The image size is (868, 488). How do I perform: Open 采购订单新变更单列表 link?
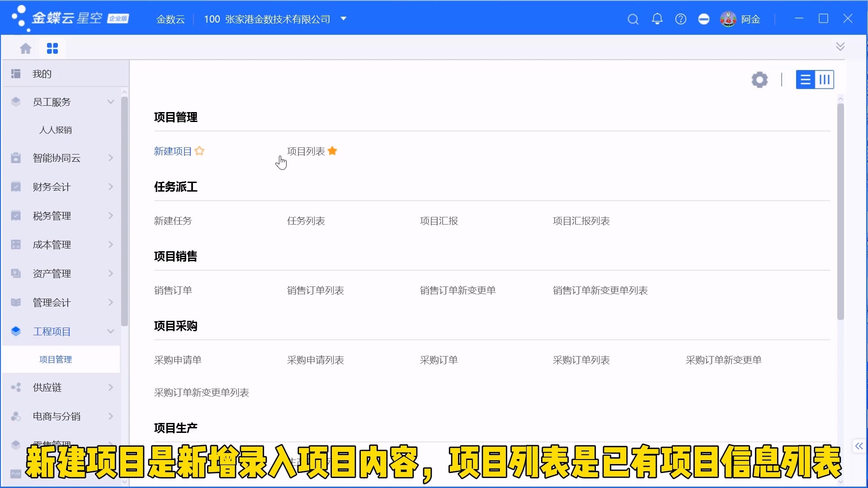pos(202,393)
